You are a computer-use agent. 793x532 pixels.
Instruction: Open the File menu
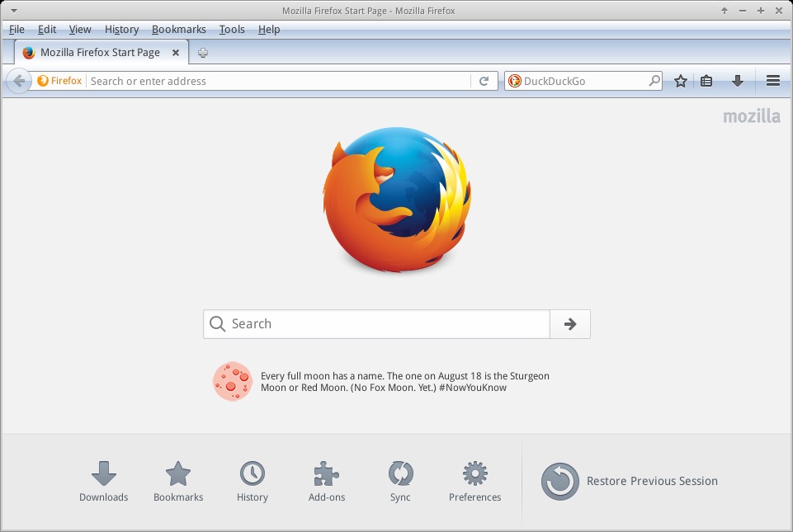[x=17, y=30]
